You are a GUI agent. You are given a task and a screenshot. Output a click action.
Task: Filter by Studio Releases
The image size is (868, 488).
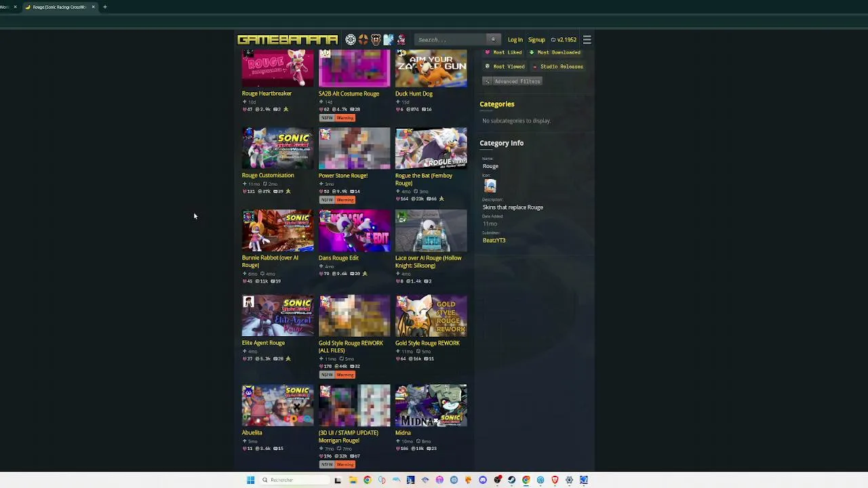[558, 66]
